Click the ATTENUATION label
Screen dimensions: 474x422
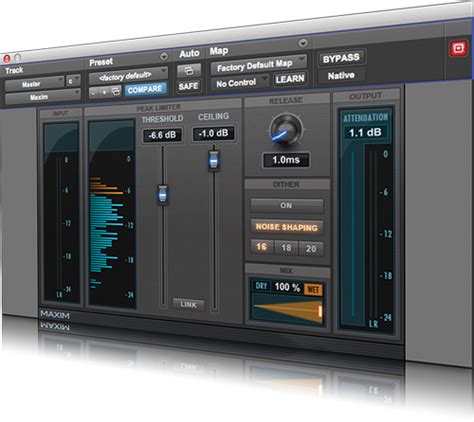pos(366,118)
